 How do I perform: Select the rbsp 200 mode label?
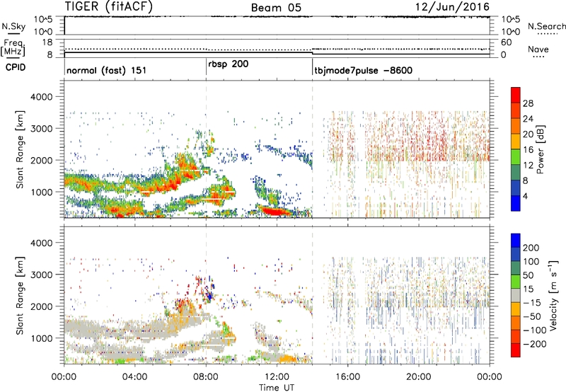click(x=228, y=64)
